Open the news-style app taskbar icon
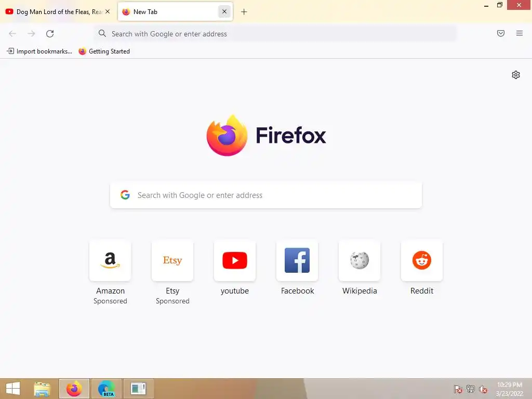The width and height of the screenshot is (532, 399). coord(138,389)
